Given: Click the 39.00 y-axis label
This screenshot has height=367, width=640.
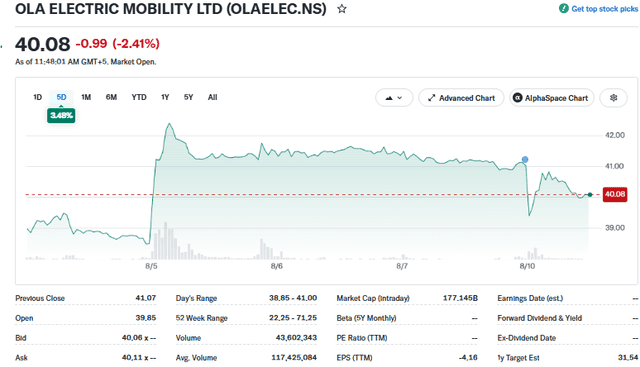Looking at the screenshot, I should [x=614, y=228].
